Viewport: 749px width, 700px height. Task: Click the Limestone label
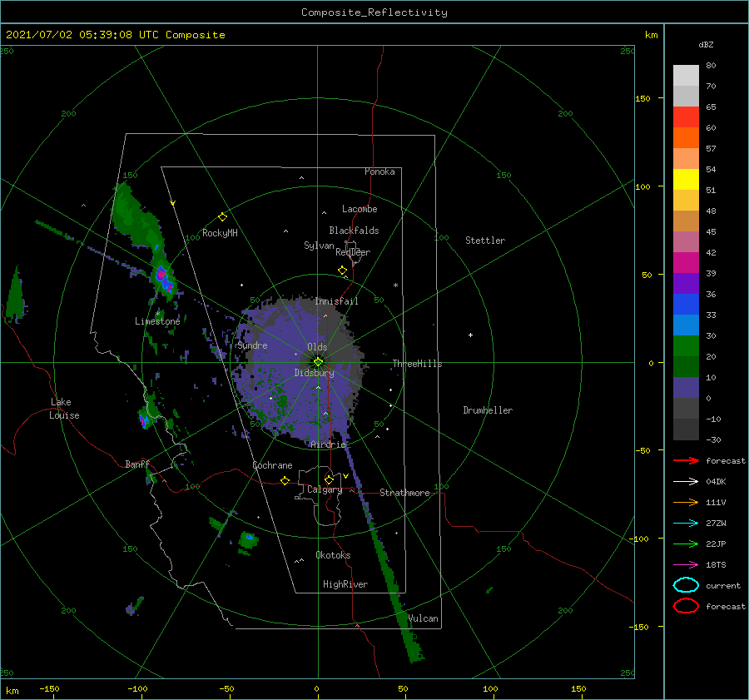coord(157,321)
